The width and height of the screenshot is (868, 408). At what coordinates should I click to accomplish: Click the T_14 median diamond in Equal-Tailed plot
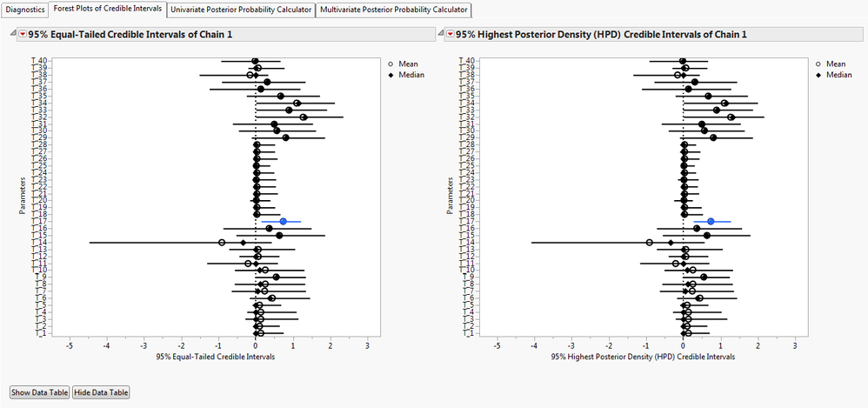point(243,243)
